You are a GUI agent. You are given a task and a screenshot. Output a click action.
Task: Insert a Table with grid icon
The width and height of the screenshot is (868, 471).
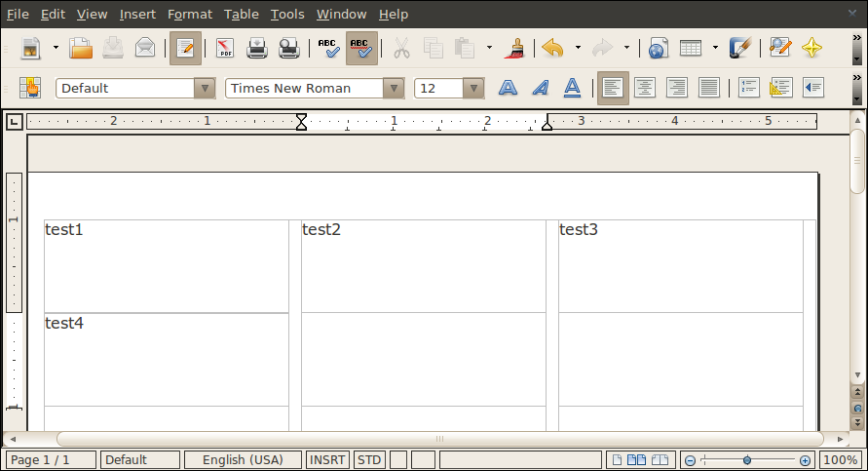691,48
